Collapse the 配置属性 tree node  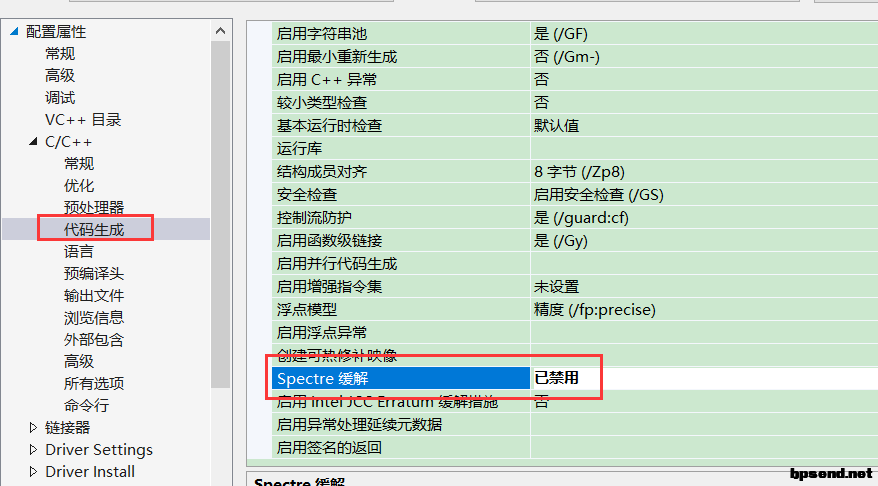pos(15,31)
